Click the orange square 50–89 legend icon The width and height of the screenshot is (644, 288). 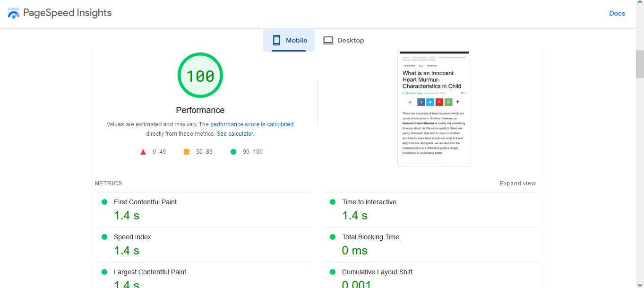pyautogui.click(x=187, y=152)
